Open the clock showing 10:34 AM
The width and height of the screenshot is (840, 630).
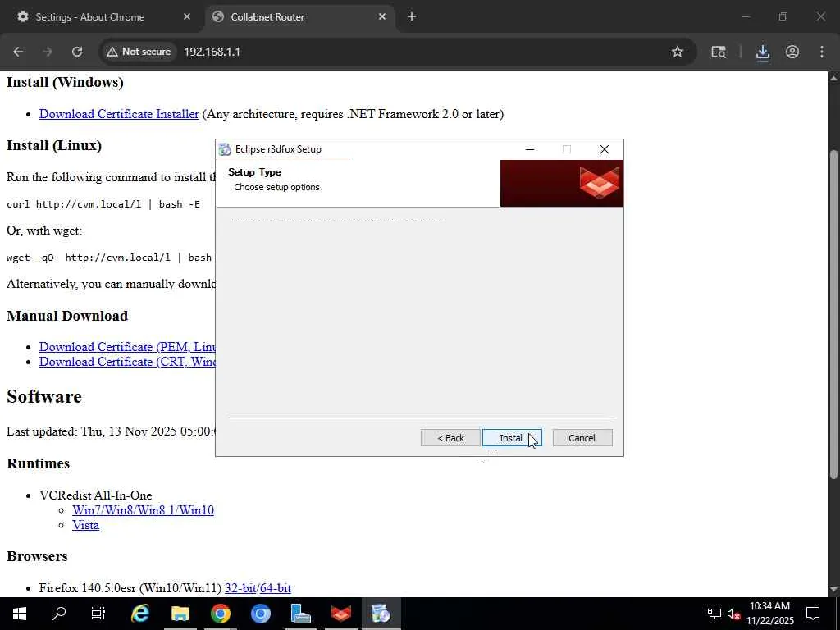[769, 614]
